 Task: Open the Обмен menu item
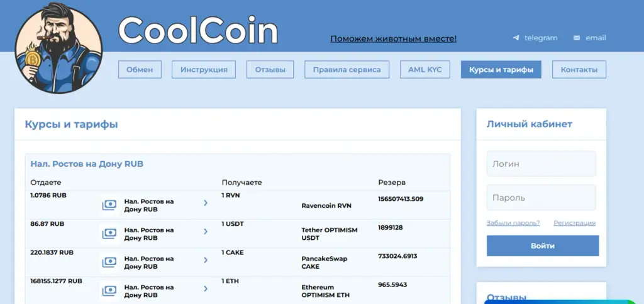tap(140, 69)
